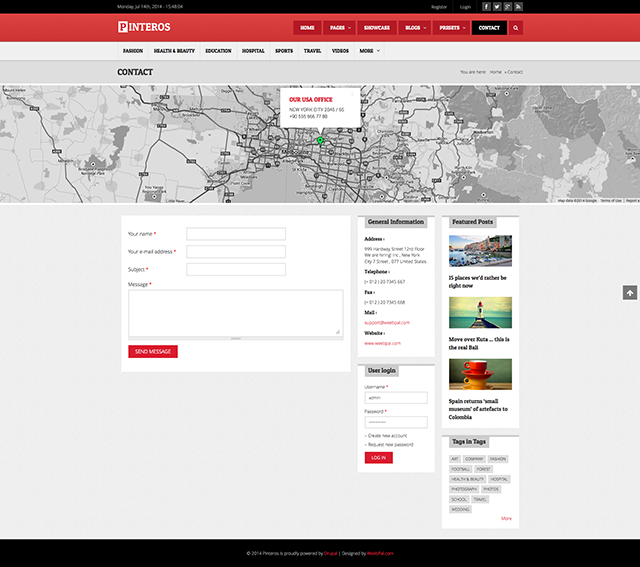The width and height of the screenshot is (640, 567).
Task: Click the Google Plus icon
Action: (x=508, y=6)
